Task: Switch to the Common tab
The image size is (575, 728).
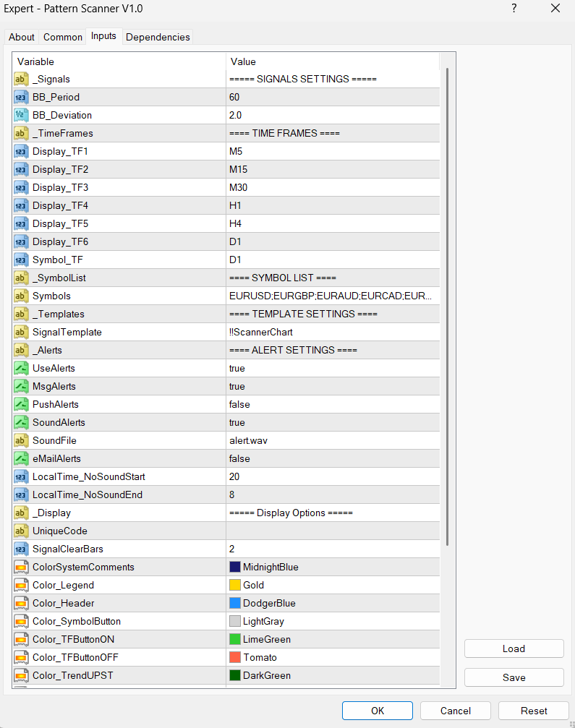Action: coord(63,37)
